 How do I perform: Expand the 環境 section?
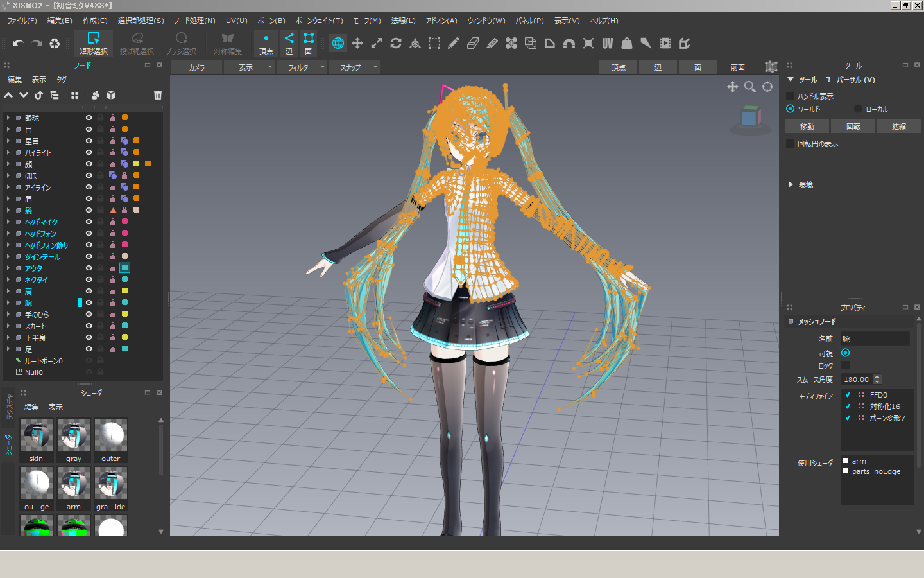(791, 184)
